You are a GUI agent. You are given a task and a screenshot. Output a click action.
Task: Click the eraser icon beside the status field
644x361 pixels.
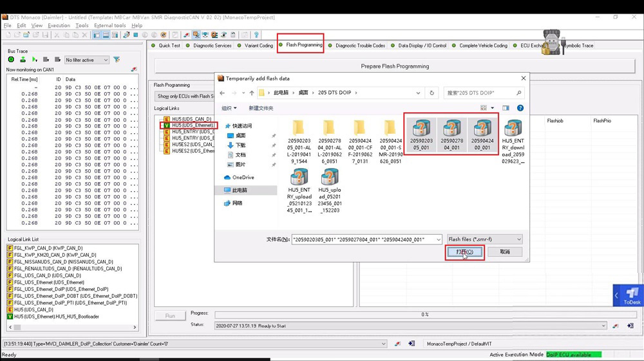pyautogui.click(x=615, y=326)
